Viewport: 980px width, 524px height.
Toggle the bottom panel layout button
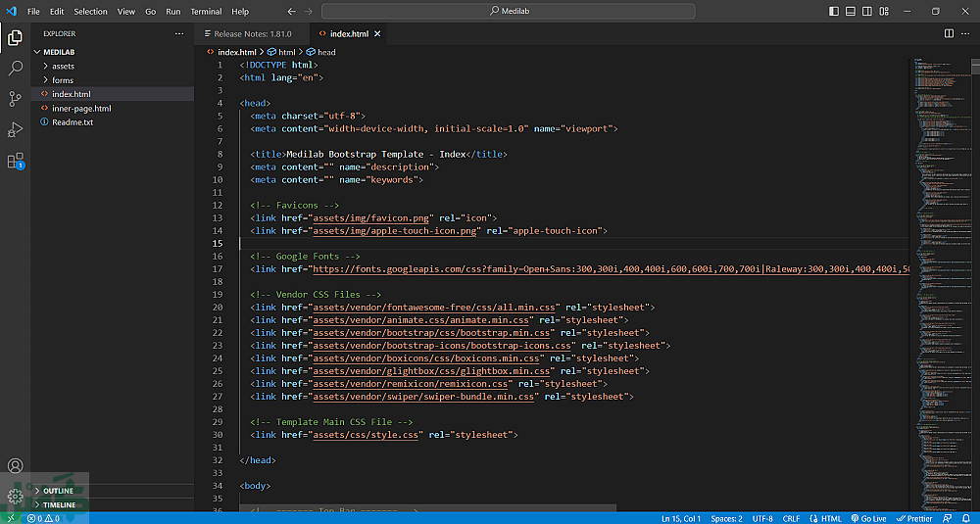pyautogui.click(x=850, y=12)
